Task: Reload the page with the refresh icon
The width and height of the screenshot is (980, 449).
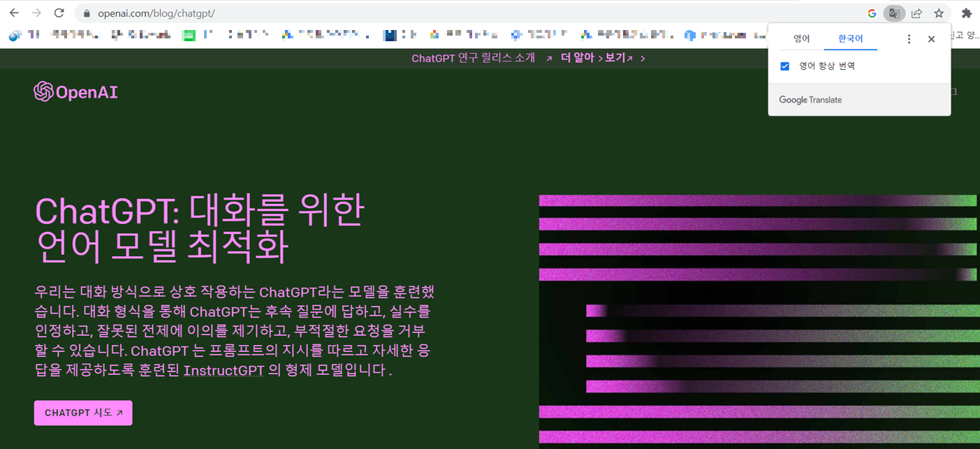Action: pos(59,13)
